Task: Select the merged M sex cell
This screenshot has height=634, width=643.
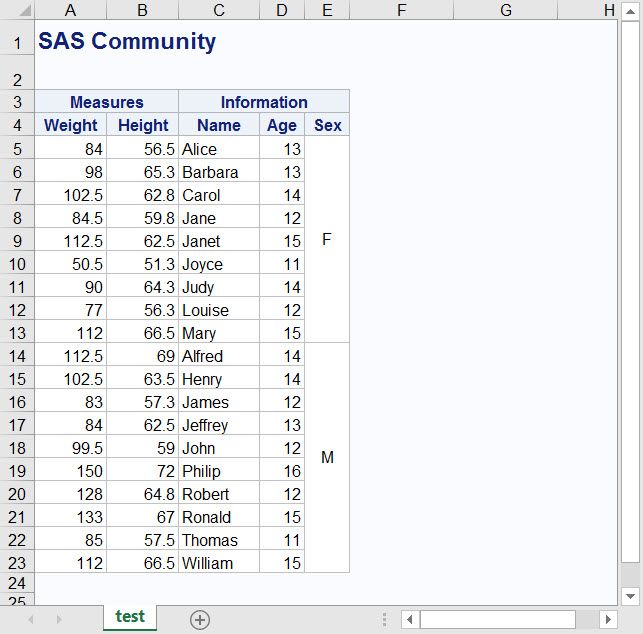Action: pyautogui.click(x=327, y=457)
